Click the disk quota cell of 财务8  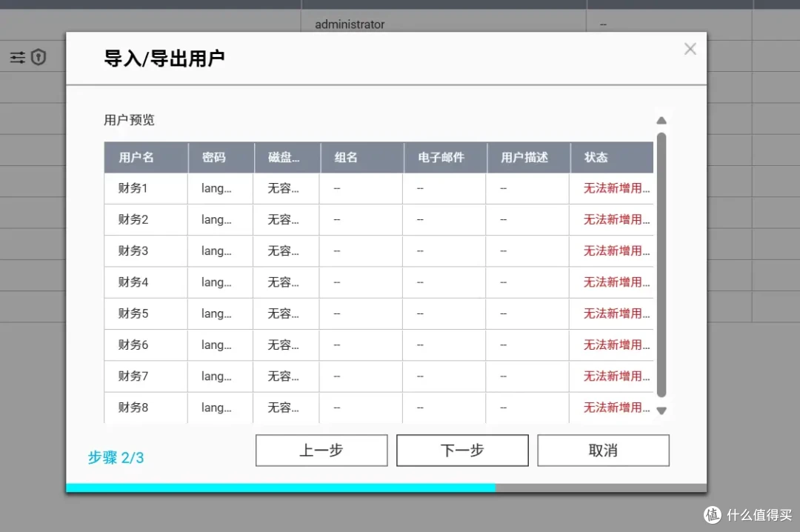[x=286, y=408]
